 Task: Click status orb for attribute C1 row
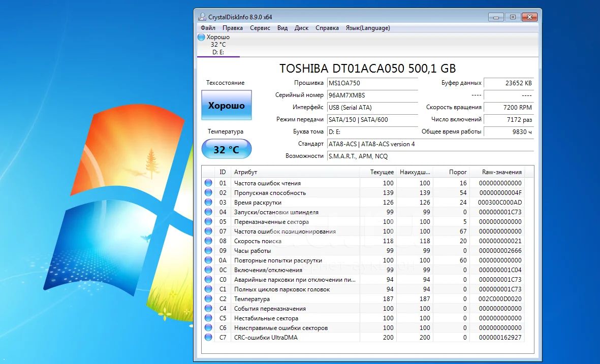tap(208, 289)
